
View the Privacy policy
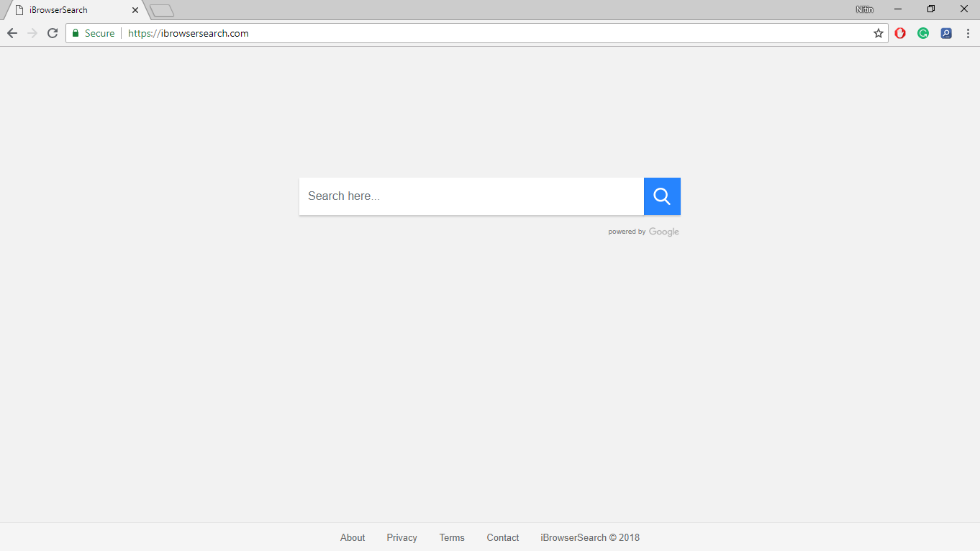pos(401,537)
